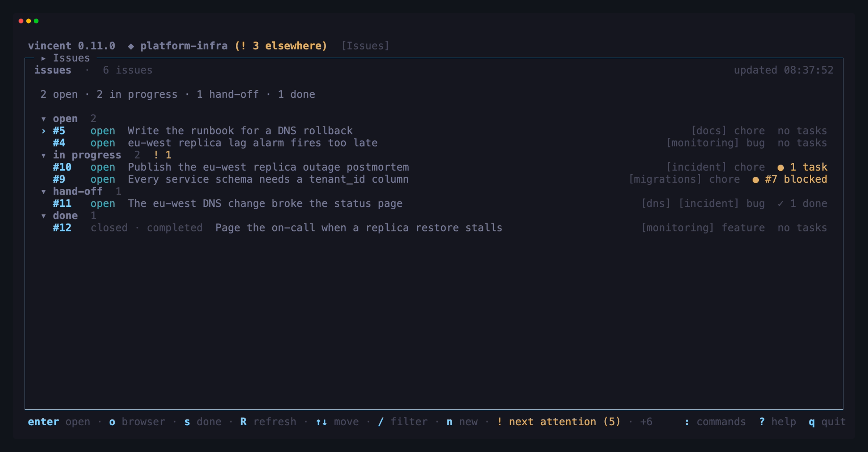Click the 's done' footer action
Image resolution: width=868 pixels, height=452 pixels.
pos(203,422)
